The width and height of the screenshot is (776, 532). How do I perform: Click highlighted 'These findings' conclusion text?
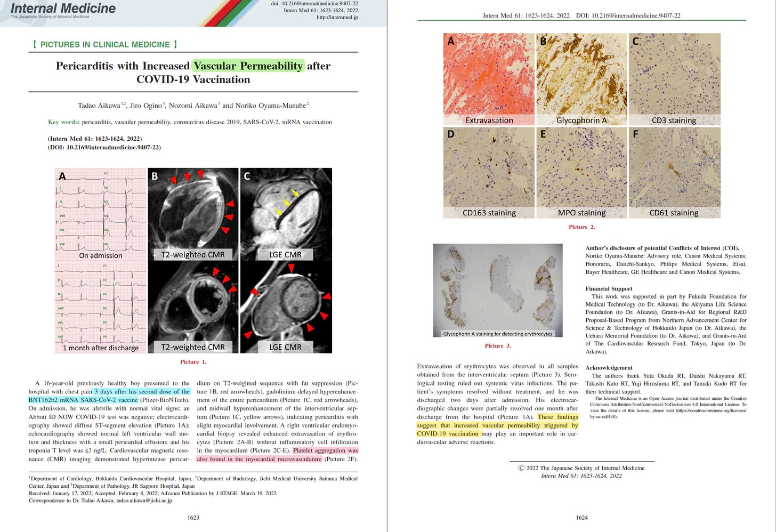(557, 417)
